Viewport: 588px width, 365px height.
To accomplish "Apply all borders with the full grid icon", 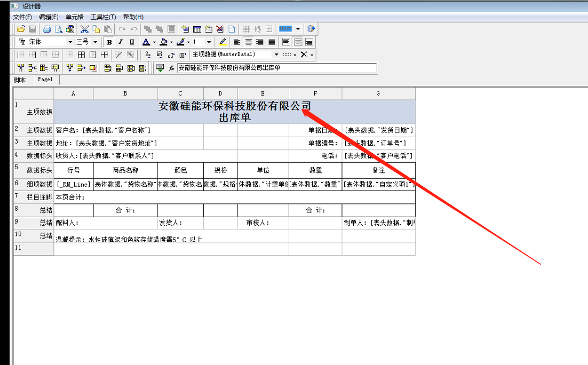I will pyautogui.click(x=82, y=55).
